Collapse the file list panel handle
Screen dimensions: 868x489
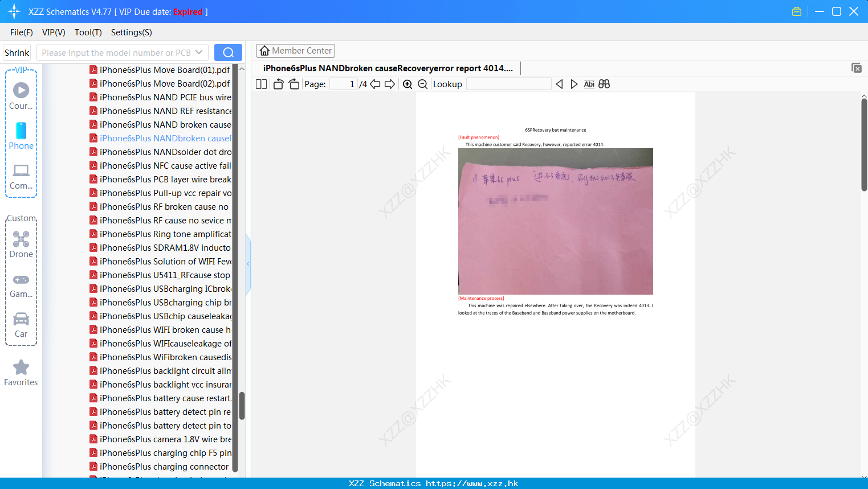pos(248,264)
